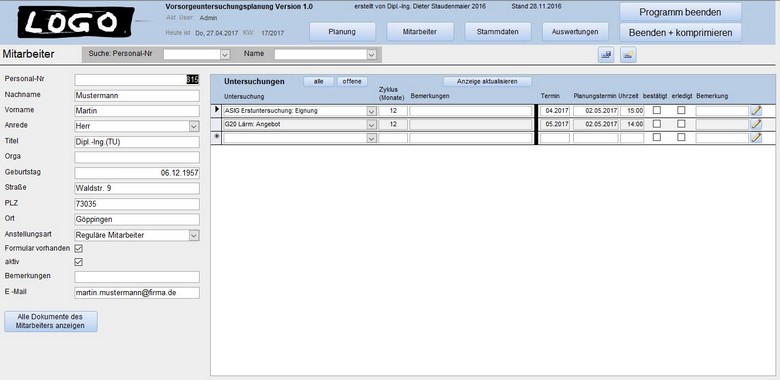The width and height of the screenshot is (780, 380).
Task: Uncheck the Formular vorhanden checkbox
Action: tap(79, 248)
